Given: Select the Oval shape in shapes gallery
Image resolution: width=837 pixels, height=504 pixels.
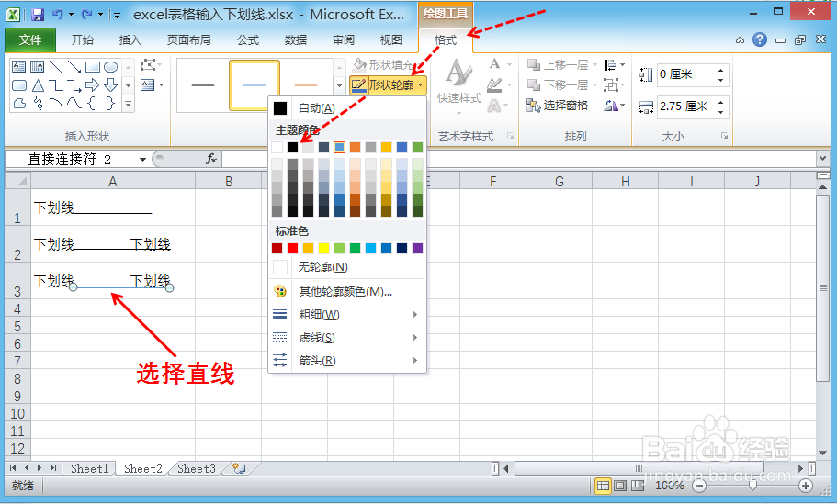Looking at the screenshot, I should 110,67.
